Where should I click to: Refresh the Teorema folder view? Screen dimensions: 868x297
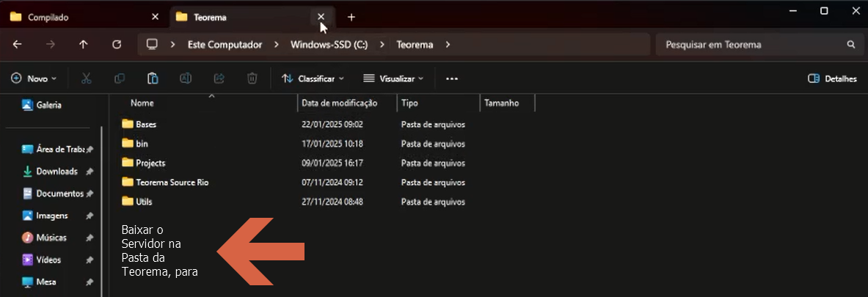(117, 45)
